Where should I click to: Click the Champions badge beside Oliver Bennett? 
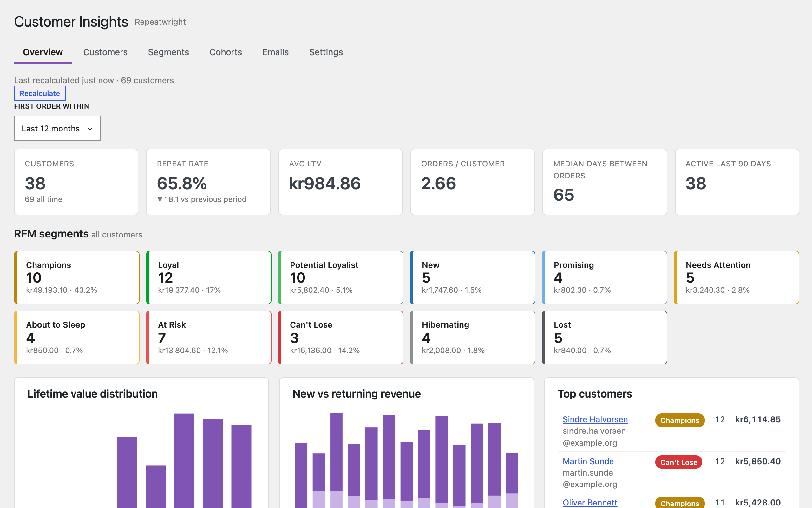[x=679, y=503]
